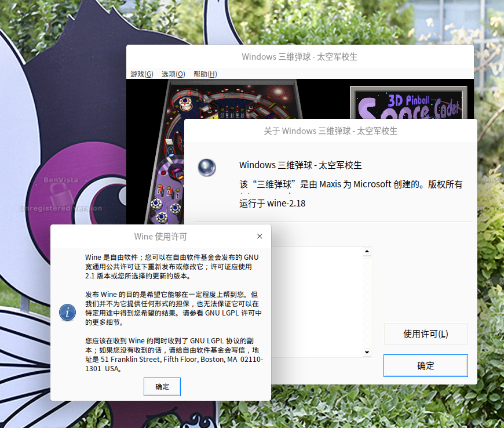Click the 使用许可(L) button
Viewport: 504px width, 428px height.
[426, 334]
